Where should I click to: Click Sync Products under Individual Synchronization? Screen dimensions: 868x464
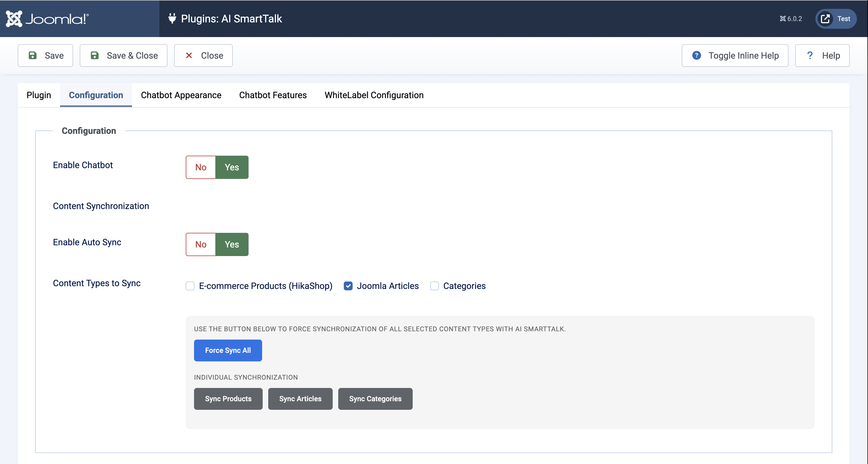tap(228, 399)
